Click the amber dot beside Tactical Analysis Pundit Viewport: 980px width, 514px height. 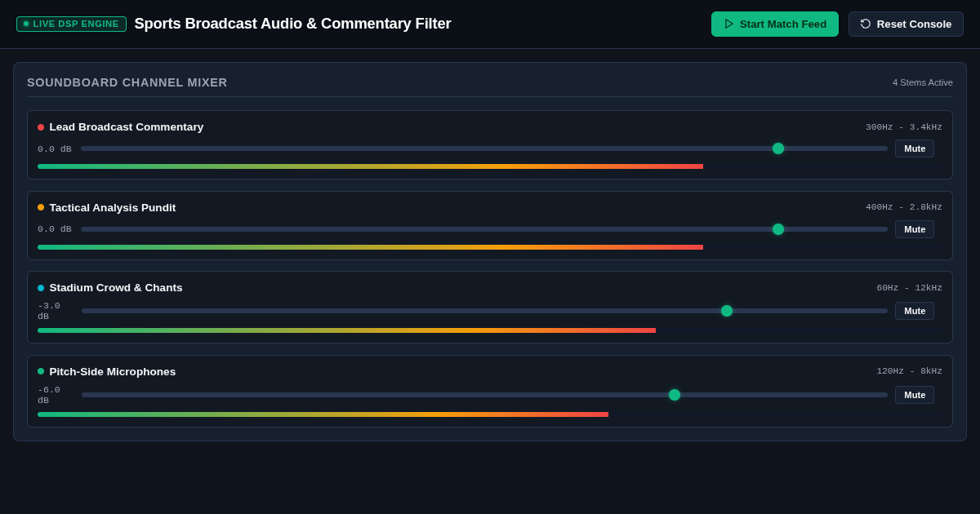[x=41, y=207]
